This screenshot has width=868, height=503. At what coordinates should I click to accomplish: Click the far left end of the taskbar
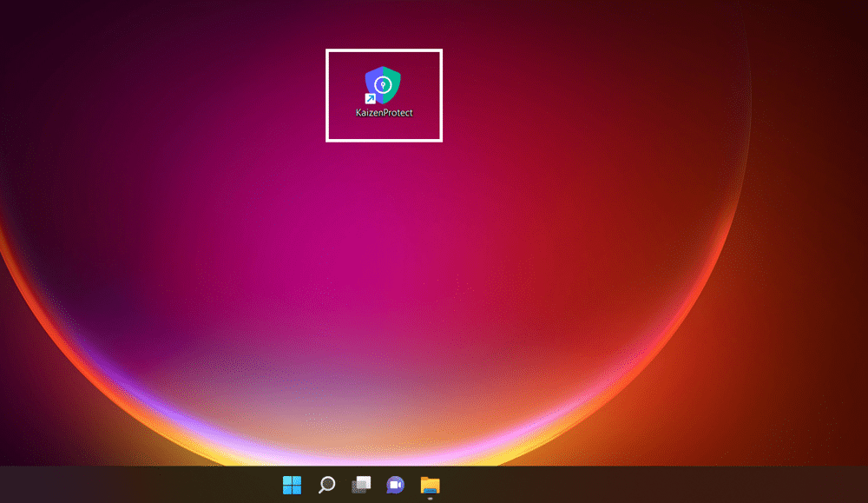tap(7, 485)
